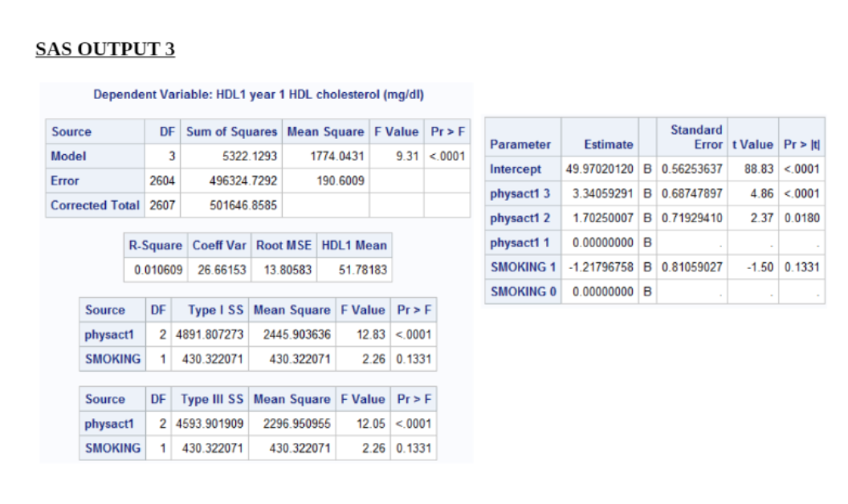Screen dimensions: 848x504
Task: Click the "Coeff Var" header cell
Action: (219, 246)
